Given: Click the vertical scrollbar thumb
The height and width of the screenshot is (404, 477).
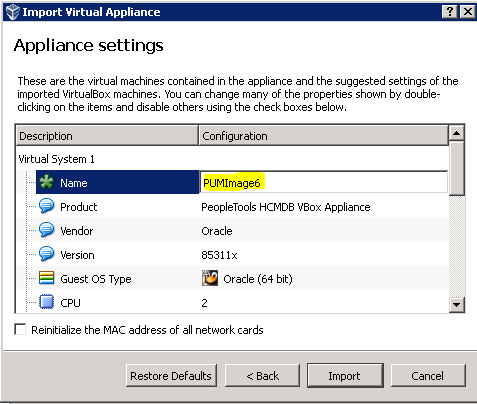Looking at the screenshot, I should (456, 168).
